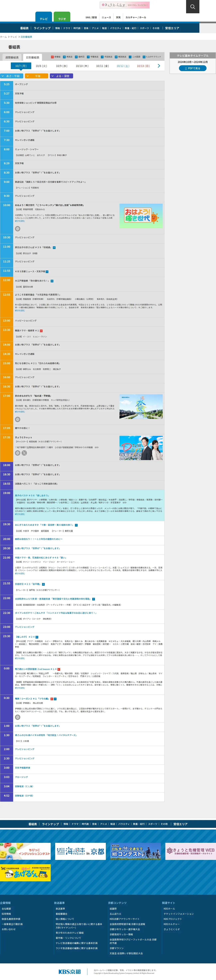Expand 続きを読む for ようこそ京都府議会

tap(20, 310)
